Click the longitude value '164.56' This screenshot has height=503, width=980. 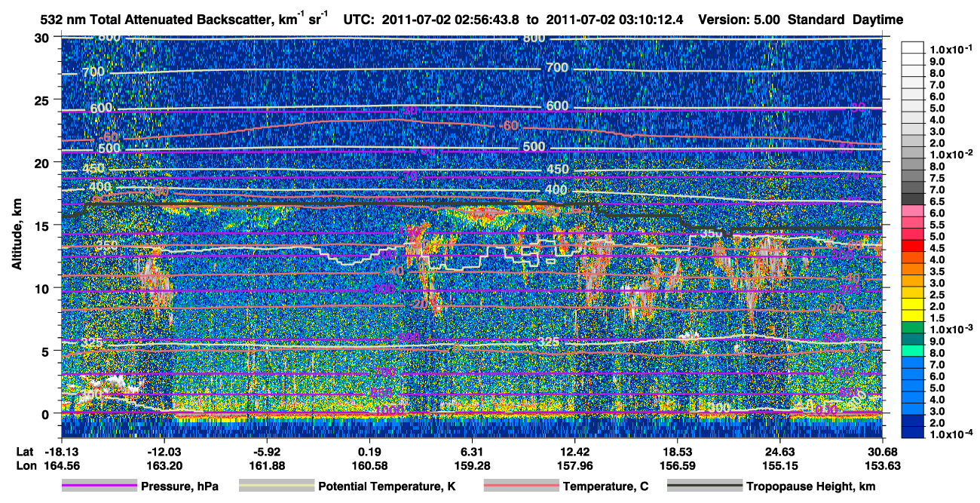tap(61, 465)
